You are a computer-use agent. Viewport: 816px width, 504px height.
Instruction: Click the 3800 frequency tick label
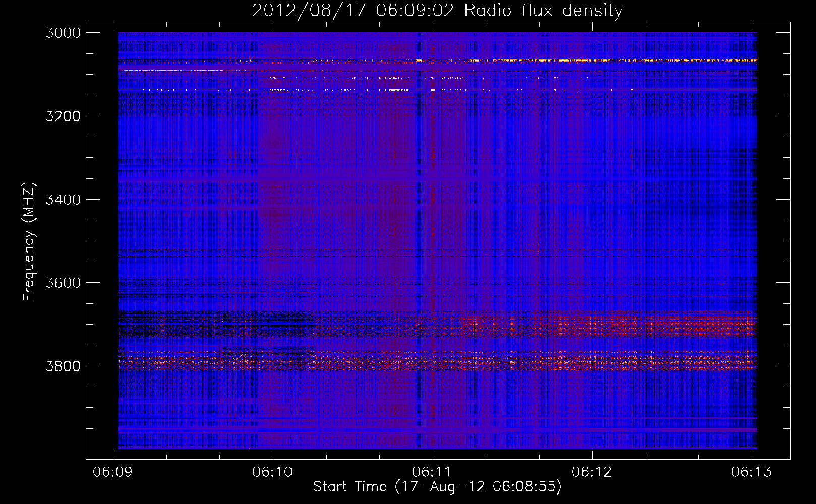pos(63,366)
